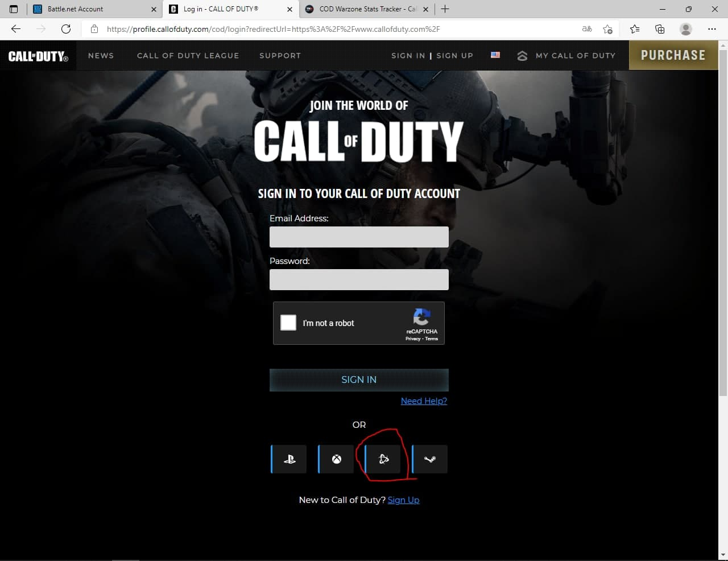This screenshot has width=728, height=561.
Task: Open the CALL OF DUTY LEAGUE menu
Action: tap(188, 56)
